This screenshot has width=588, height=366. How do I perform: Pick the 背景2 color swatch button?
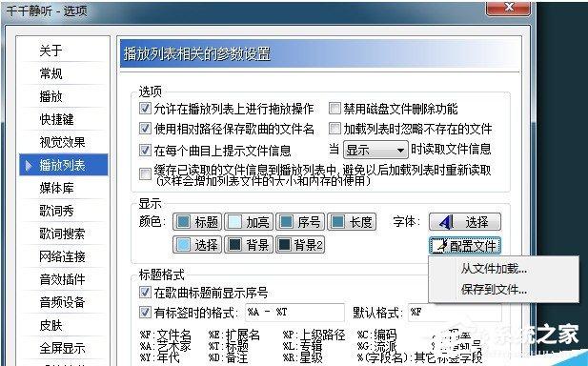pos(300,245)
